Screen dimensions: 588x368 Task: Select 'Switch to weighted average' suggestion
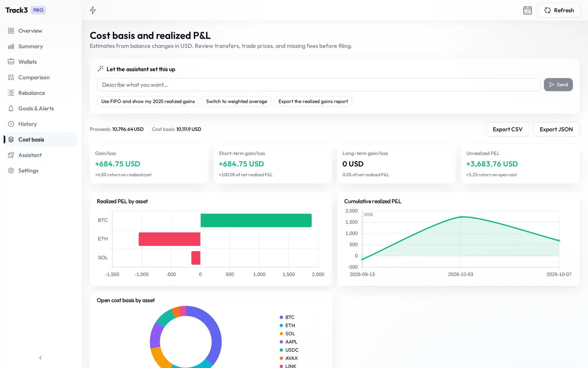pos(237,101)
